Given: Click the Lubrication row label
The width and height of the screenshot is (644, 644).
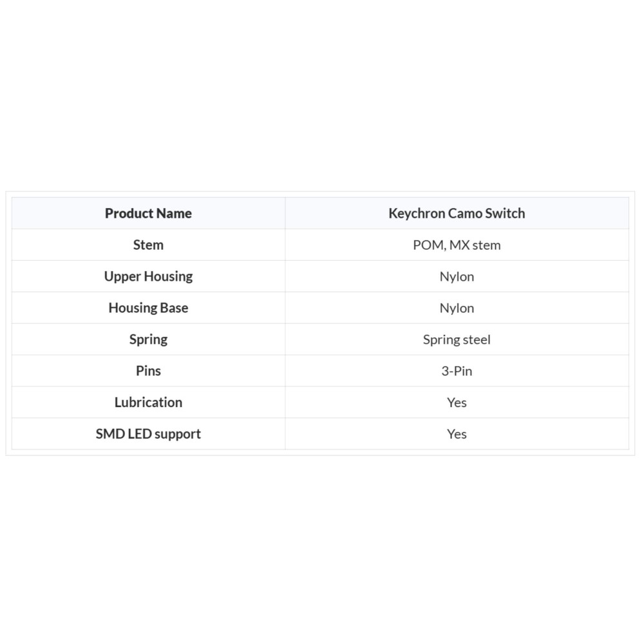Looking at the screenshot, I should [148, 402].
